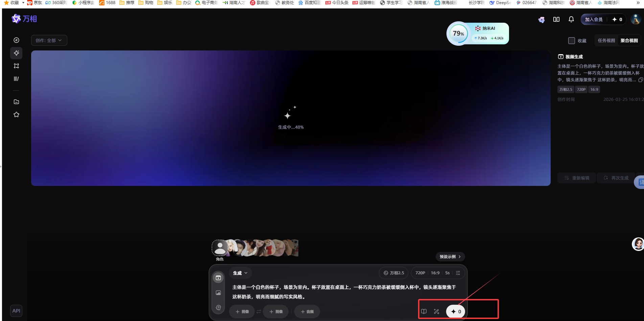The width and height of the screenshot is (644, 321).
Task: Open the 购物 bookmark folder
Action: pyautogui.click(x=146, y=3)
